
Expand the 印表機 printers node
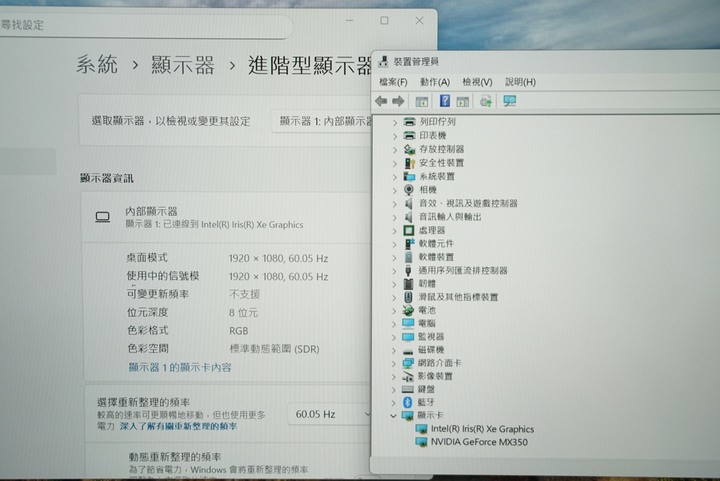coord(394,136)
